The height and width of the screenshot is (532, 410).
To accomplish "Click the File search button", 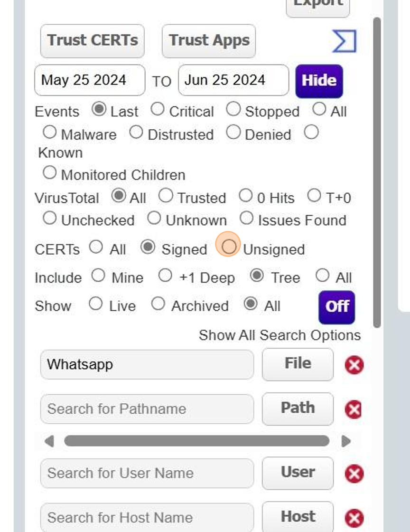I will coord(298,364).
